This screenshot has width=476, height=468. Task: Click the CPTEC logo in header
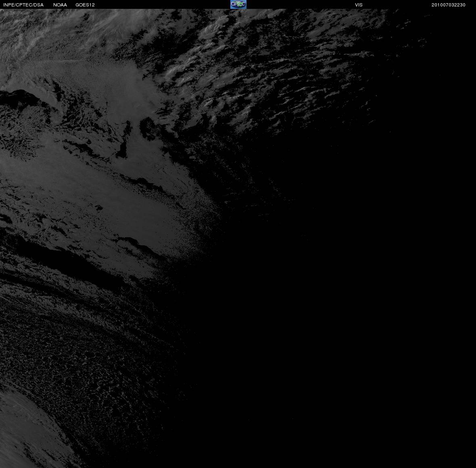[x=238, y=4]
